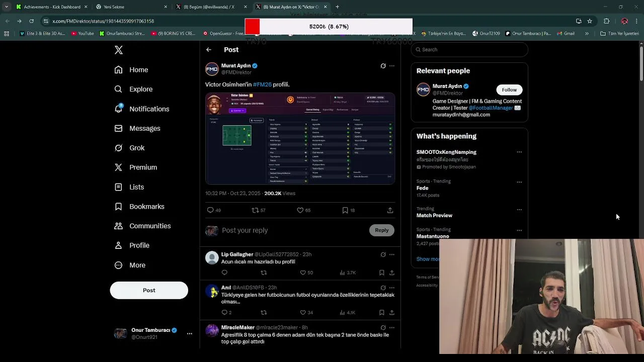644x362 pixels.
Task: Open the @FootballManager mention link
Action: (x=491, y=108)
